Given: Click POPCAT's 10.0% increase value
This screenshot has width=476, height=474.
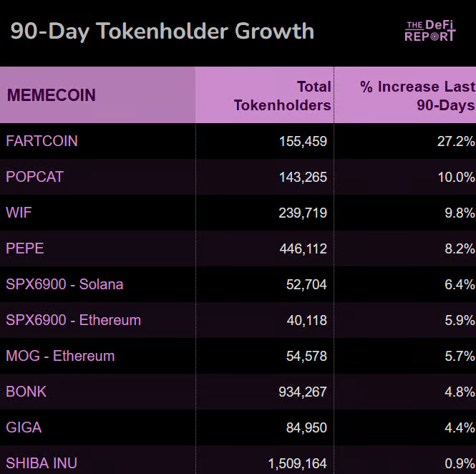Looking at the screenshot, I should (x=456, y=177).
